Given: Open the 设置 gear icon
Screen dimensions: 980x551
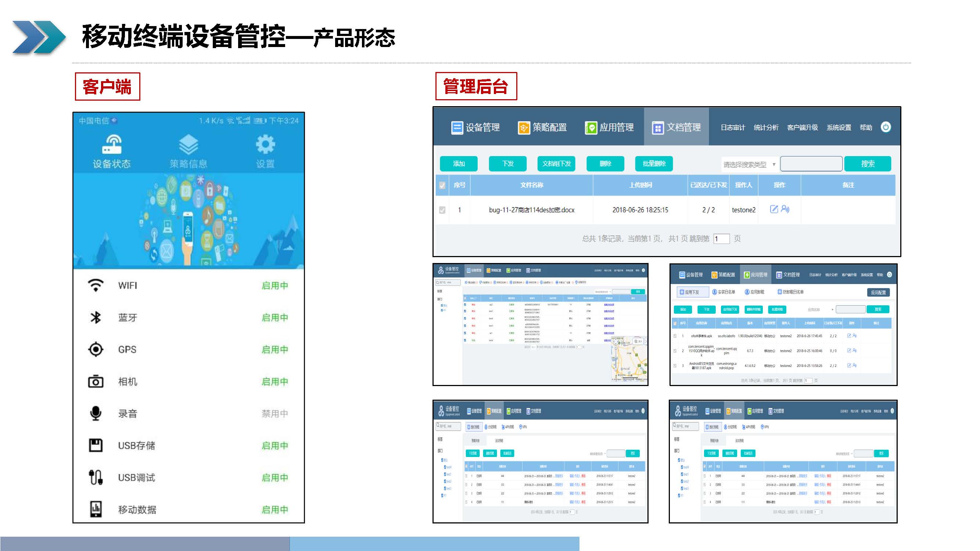Looking at the screenshot, I should (x=265, y=144).
